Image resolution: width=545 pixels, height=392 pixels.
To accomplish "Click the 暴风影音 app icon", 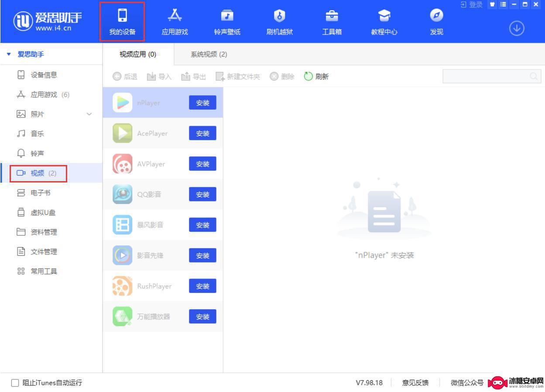I will click(x=122, y=225).
